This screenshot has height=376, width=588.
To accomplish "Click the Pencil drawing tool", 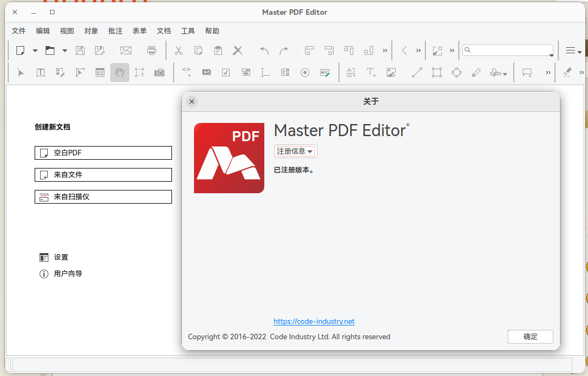I will tap(476, 72).
